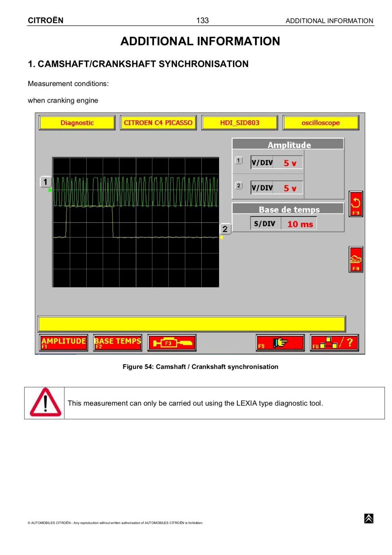Screen dimensions: 392x555
Task: Click the 'when cranking engine' text
Action: point(63,101)
